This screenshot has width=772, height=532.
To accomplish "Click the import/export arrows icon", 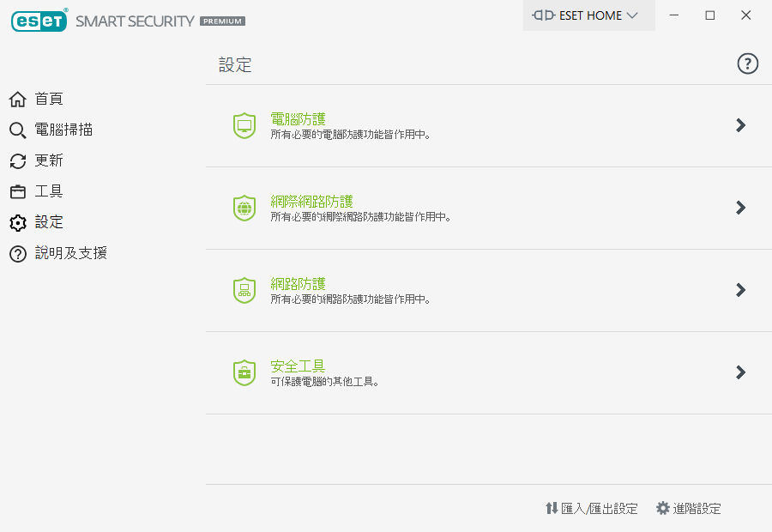I will pyautogui.click(x=552, y=508).
